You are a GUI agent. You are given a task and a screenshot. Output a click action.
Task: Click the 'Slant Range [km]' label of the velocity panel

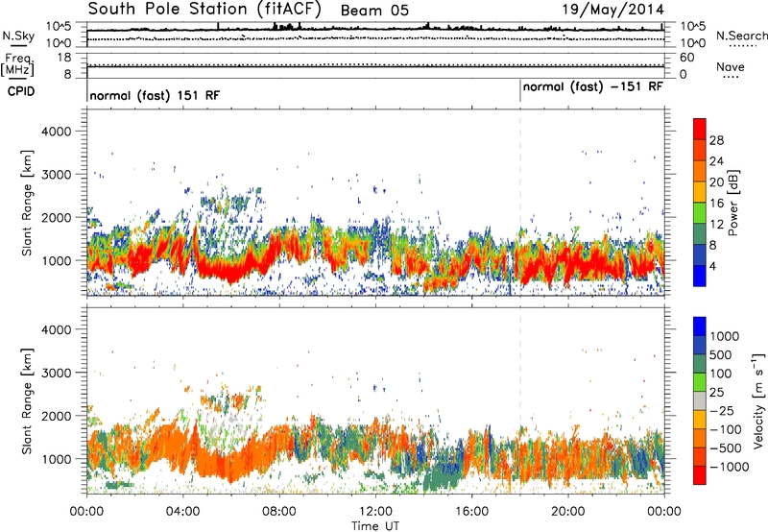[27, 401]
